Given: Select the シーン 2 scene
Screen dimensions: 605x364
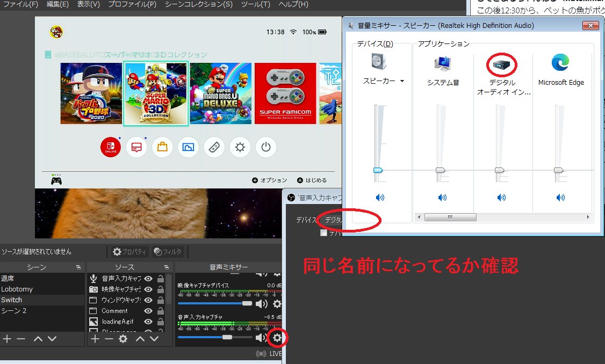Looking at the screenshot, I should click(42, 310).
